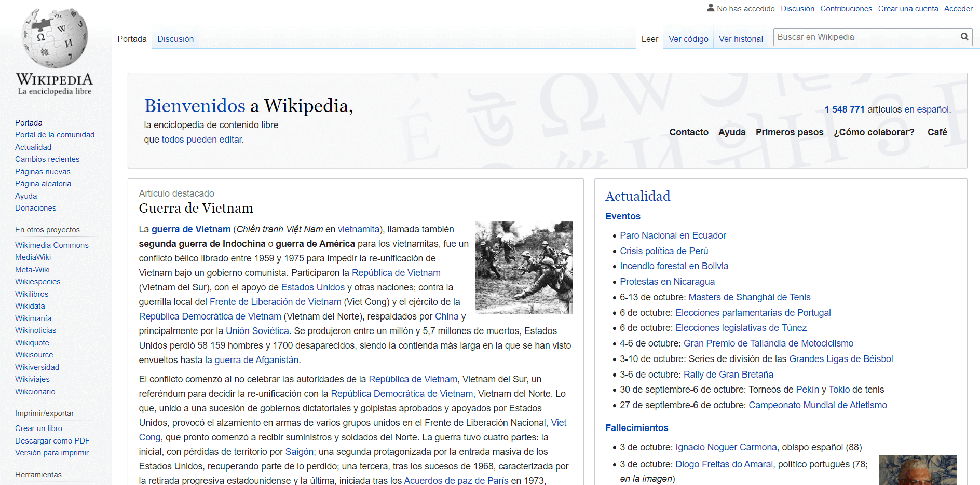This screenshot has width=980, height=485.
Task: Open the Actualidad section heading
Action: point(638,196)
